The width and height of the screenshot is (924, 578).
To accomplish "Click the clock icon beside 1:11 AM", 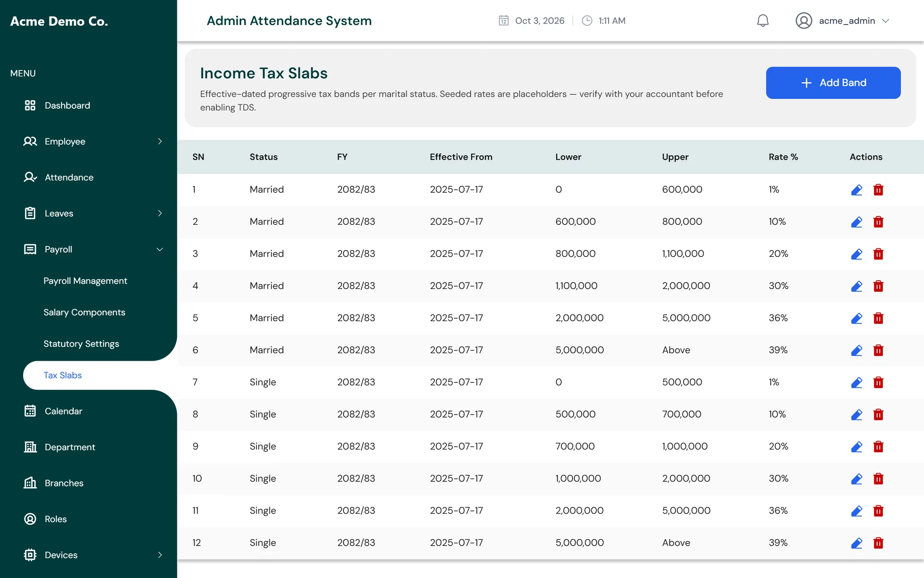I will pyautogui.click(x=587, y=21).
